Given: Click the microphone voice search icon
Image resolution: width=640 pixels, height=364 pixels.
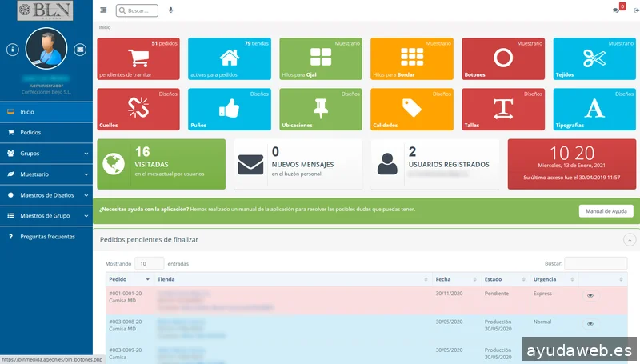Looking at the screenshot, I should click(x=170, y=10).
